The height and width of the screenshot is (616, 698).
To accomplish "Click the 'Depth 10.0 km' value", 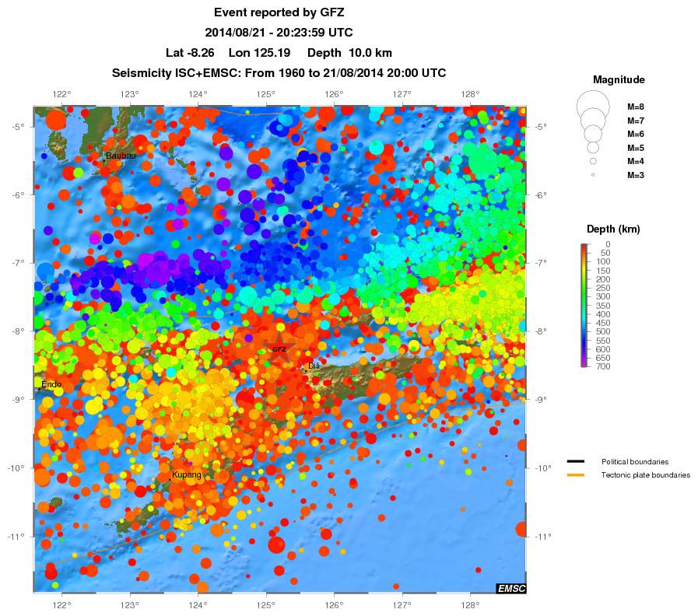I will pos(350,53).
